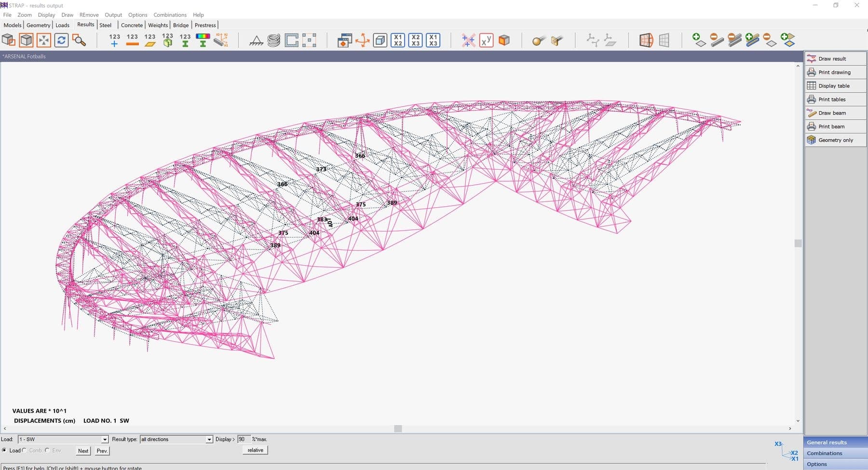Click the Display table button

(x=835, y=86)
